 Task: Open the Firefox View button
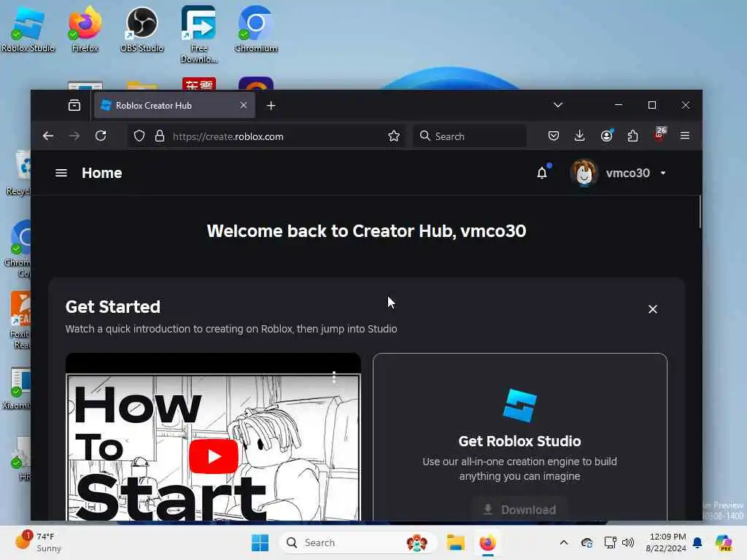74,105
